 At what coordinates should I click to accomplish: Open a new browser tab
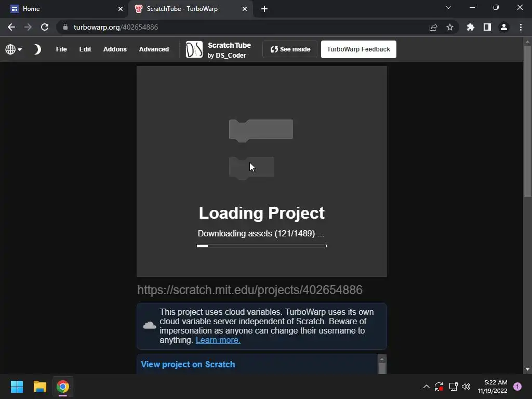tap(264, 9)
